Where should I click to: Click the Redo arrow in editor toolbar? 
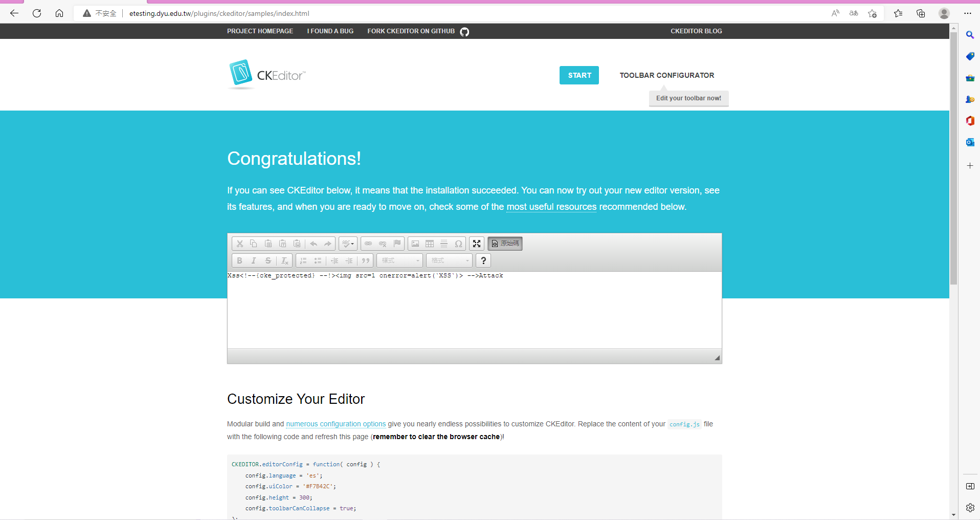pyautogui.click(x=328, y=244)
